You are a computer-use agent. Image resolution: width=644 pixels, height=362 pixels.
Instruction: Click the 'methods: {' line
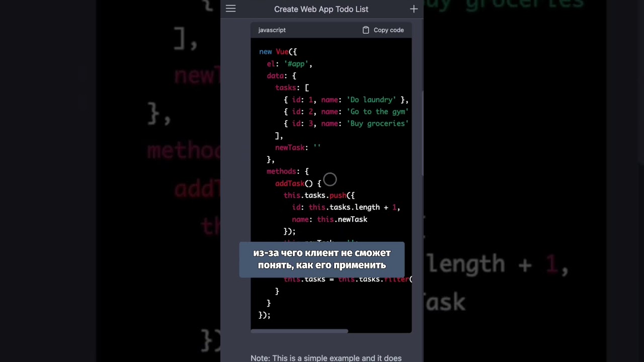pos(288,171)
